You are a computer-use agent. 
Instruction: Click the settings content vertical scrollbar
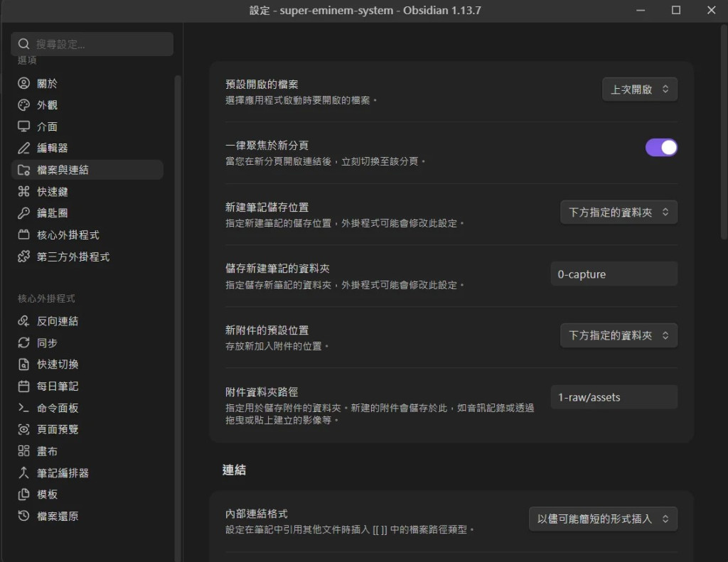click(724, 132)
